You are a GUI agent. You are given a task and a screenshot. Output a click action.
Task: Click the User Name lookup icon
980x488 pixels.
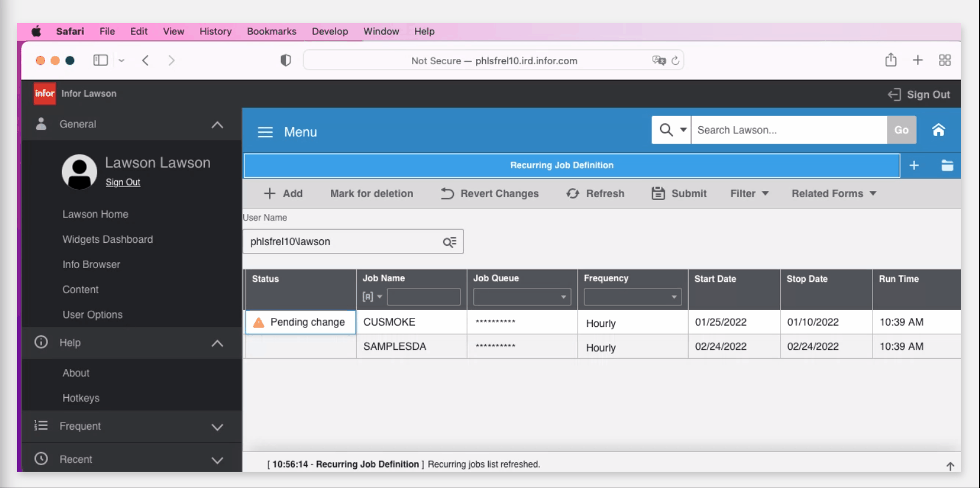450,242
